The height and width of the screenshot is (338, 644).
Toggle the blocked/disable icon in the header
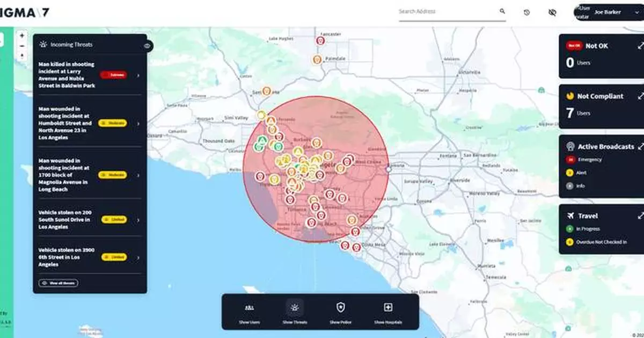pos(527,11)
